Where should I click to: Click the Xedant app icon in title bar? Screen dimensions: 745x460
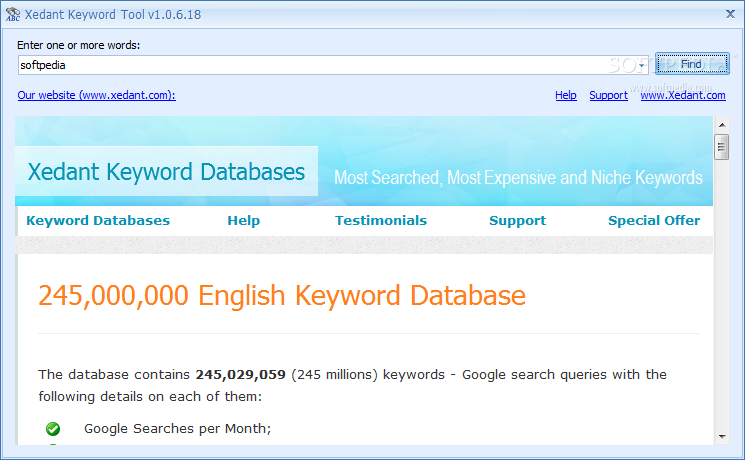pyautogui.click(x=13, y=15)
